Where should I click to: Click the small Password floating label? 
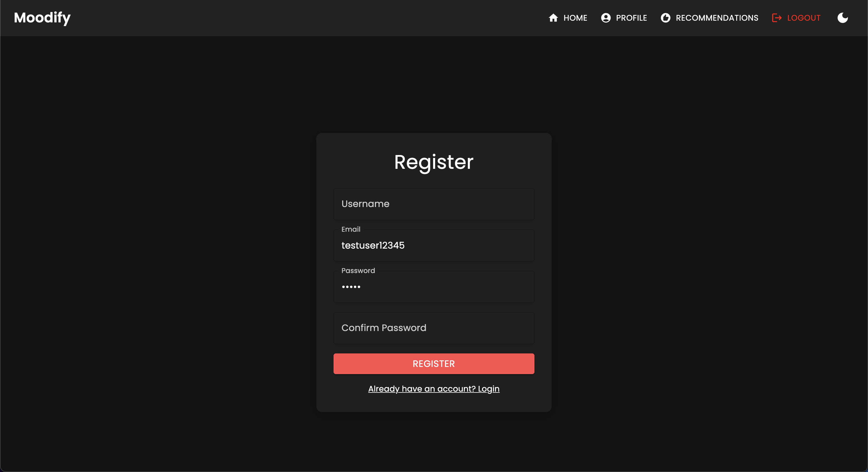[x=358, y=271]
